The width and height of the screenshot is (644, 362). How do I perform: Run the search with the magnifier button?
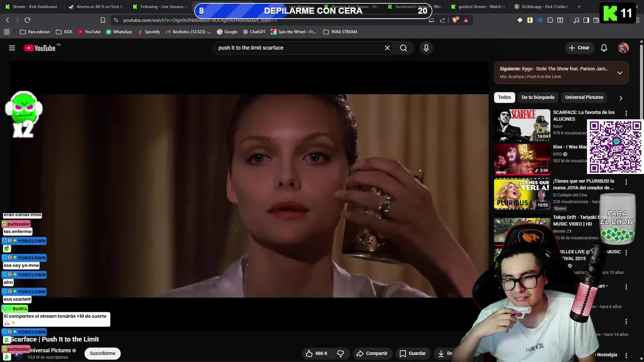(404, 48)
